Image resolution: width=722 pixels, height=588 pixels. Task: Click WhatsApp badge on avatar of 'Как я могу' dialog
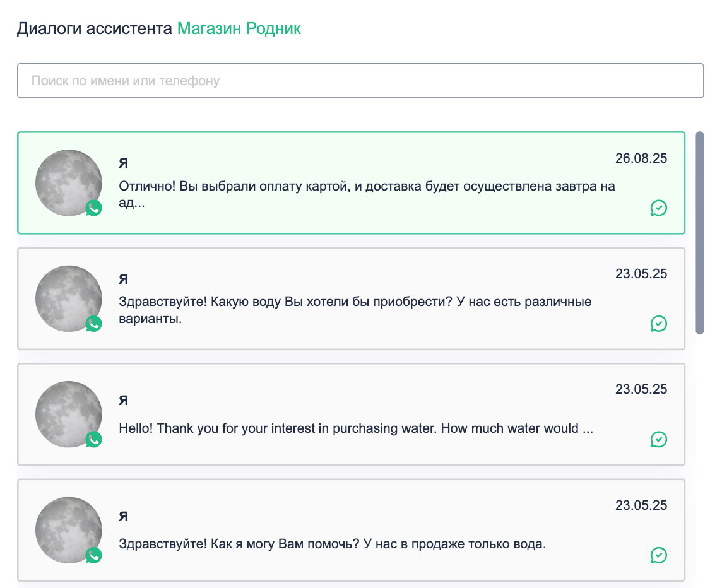93,555
